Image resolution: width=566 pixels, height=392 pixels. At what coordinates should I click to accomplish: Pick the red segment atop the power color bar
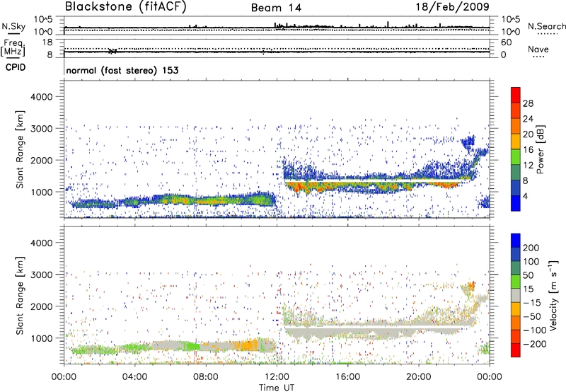pyautogui.click(x=516, y=96)
